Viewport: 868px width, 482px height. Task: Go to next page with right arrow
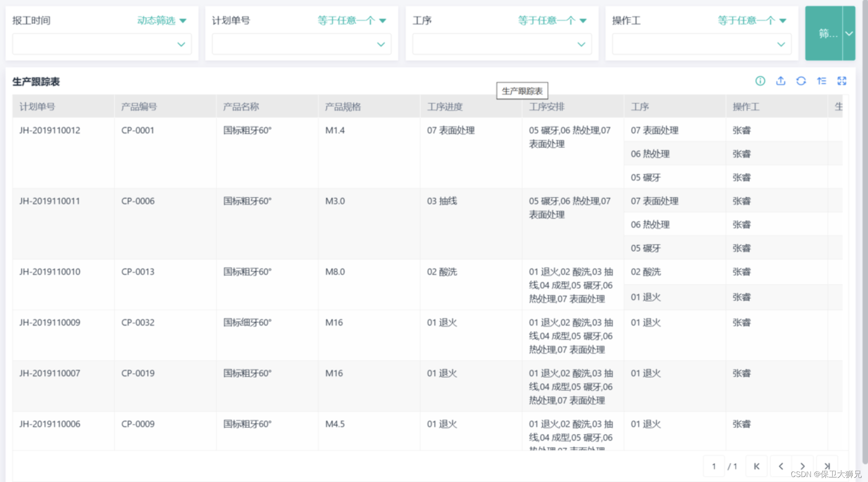pos(803,466)
